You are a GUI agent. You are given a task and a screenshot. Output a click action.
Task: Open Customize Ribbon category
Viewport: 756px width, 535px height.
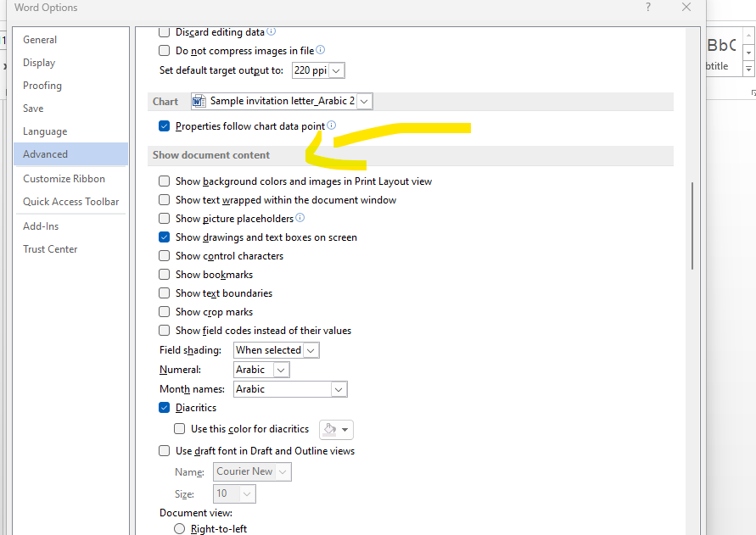pos(71,179)
